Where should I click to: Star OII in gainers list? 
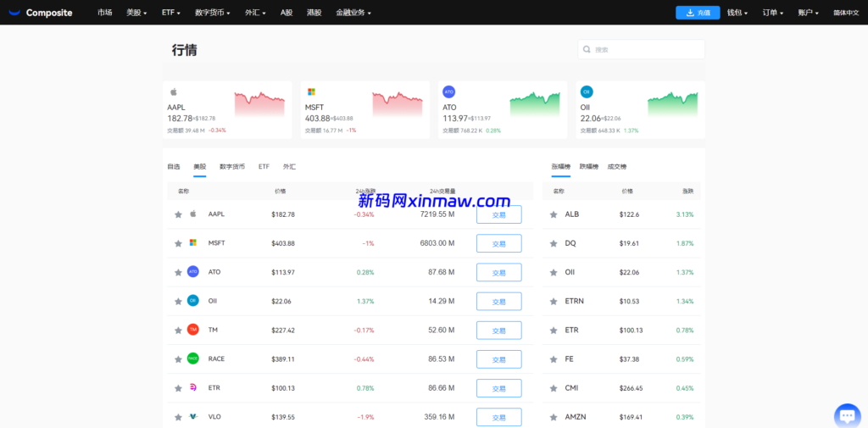(553, 272)
